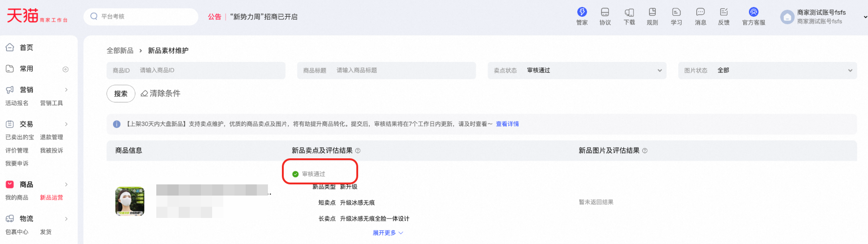Expand the 营销 sidebar section
This screenshot has height=244, width=868.
point(67,90)
